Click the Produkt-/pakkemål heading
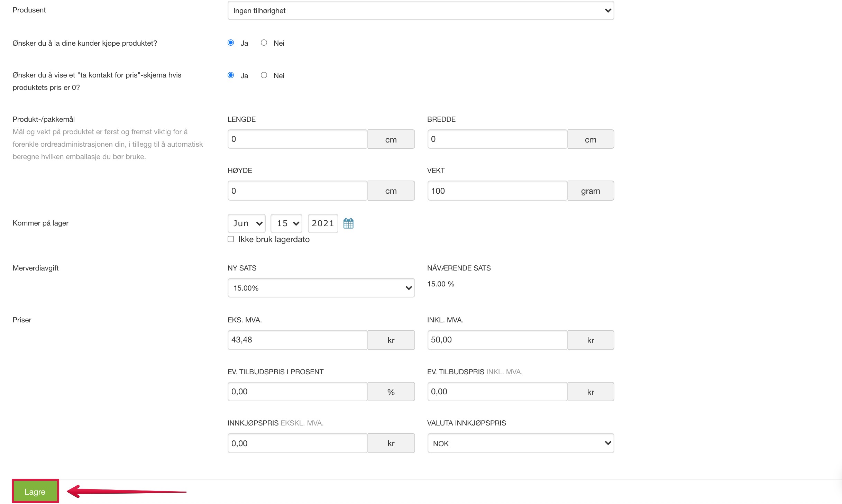 click(x=44, y=119)
